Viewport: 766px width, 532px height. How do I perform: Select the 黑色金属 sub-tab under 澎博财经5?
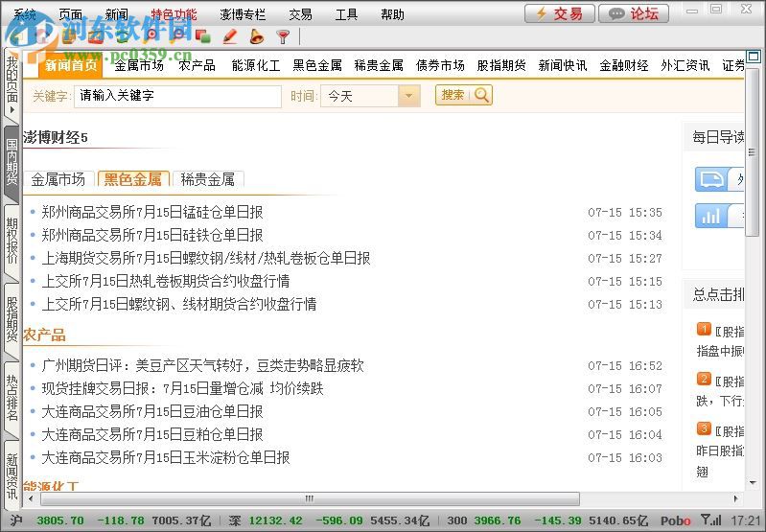133,179
